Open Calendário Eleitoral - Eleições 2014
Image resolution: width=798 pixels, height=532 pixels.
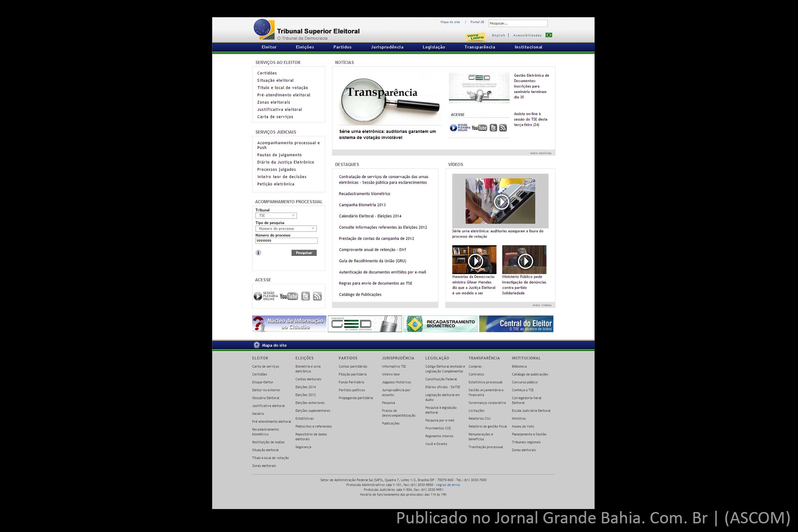370,216
